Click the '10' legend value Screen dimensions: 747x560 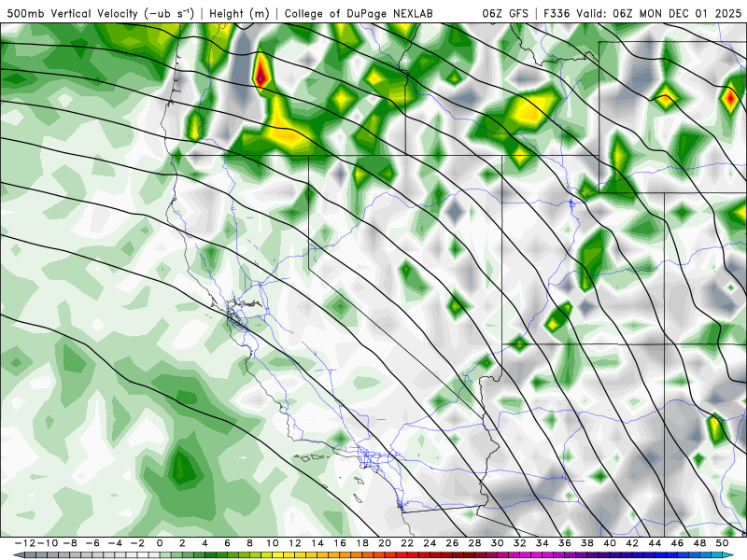point(272,543)
